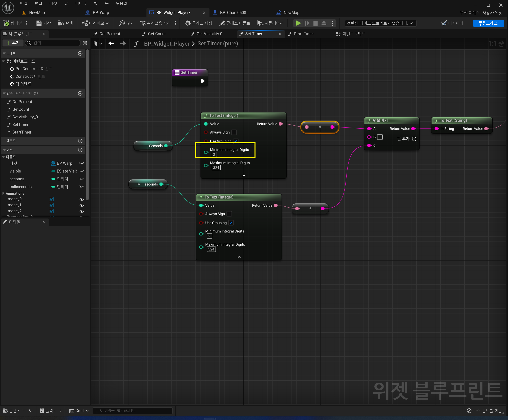The height and width of the screenshot is (420, 508).
Task: Click the add pin plus icon on append node
Action: click(414, 139)
